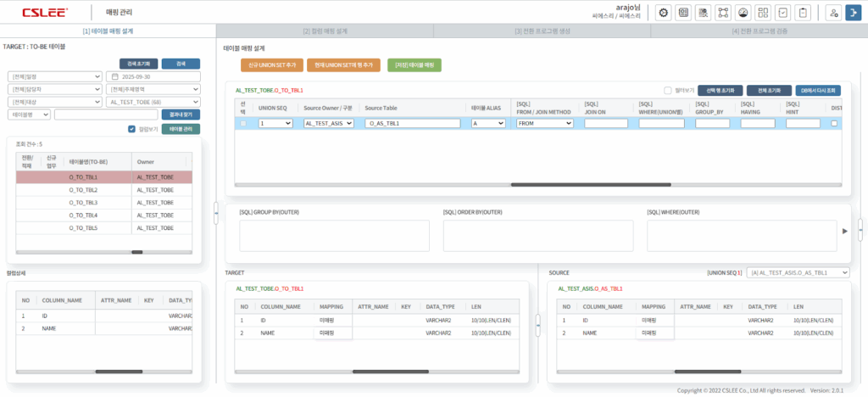Screen dimensions: 868x397
Task: Open the settings gear icon in header
Action: (664, 13)
